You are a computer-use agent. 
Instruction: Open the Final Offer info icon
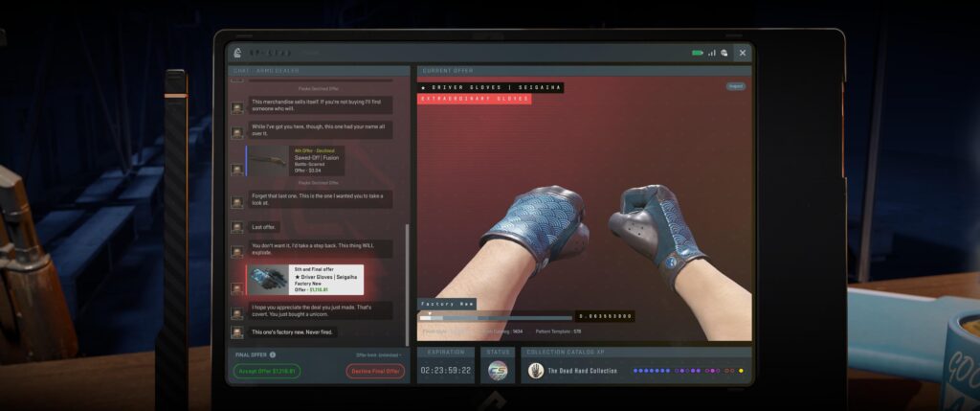273,354
